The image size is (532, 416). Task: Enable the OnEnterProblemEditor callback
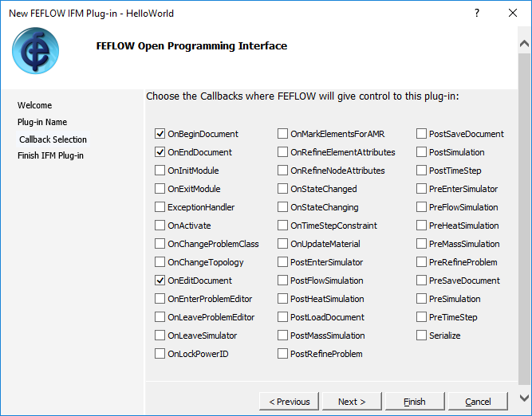[x=160, y=299]
